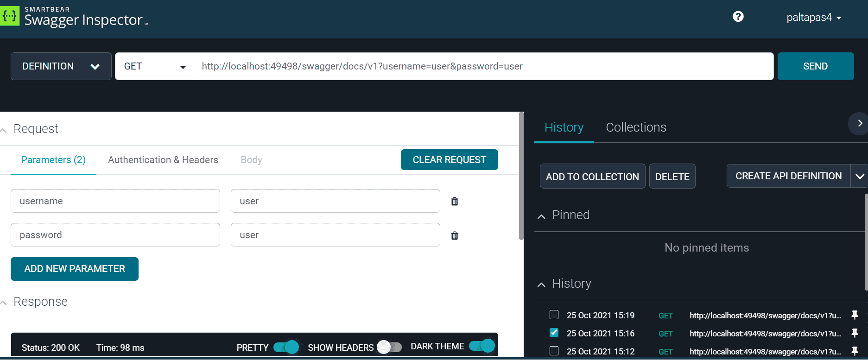Click the 25 Oct 2021 15:19 timestamp
The image size is (868, 360).
point(601,316)
